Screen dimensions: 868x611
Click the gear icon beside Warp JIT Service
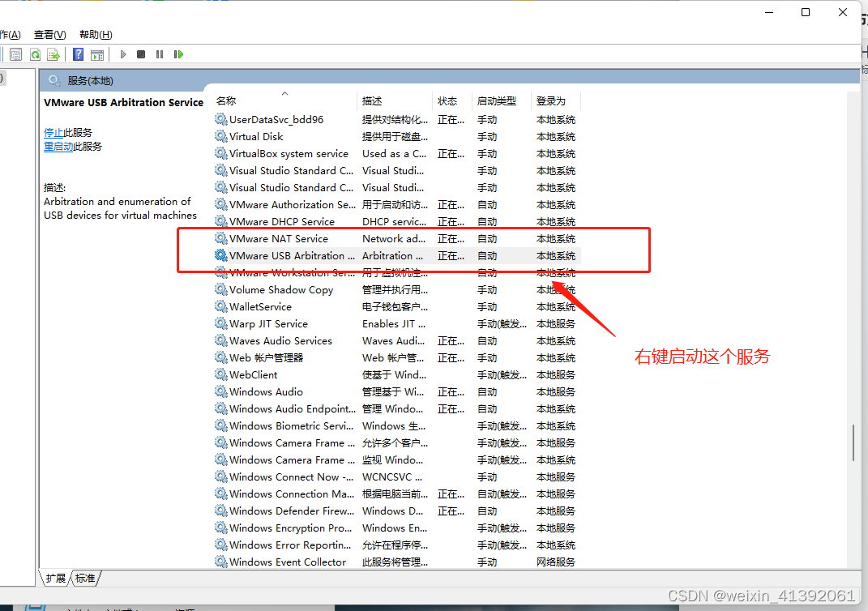point(221,324)
